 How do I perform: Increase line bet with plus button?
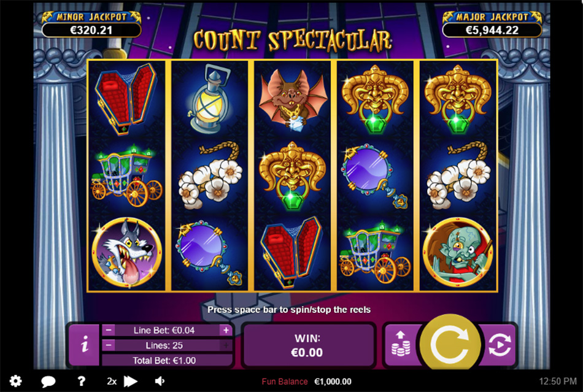click(x=226, y=330)
